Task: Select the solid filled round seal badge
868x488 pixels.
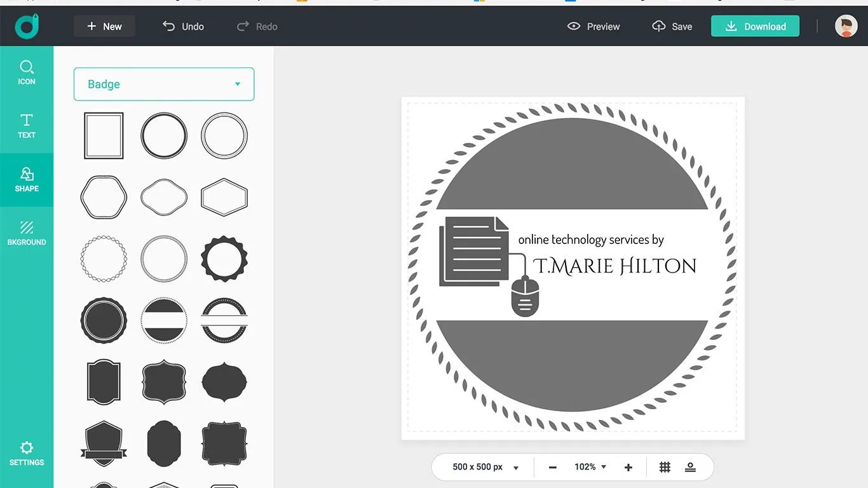Action: [104, 320]
